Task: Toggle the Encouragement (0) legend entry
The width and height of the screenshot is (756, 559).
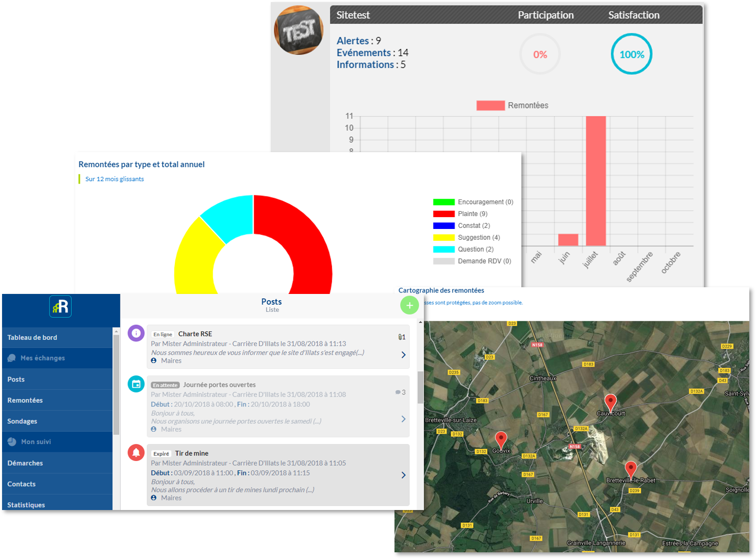Action: click(x=473, y=202)
